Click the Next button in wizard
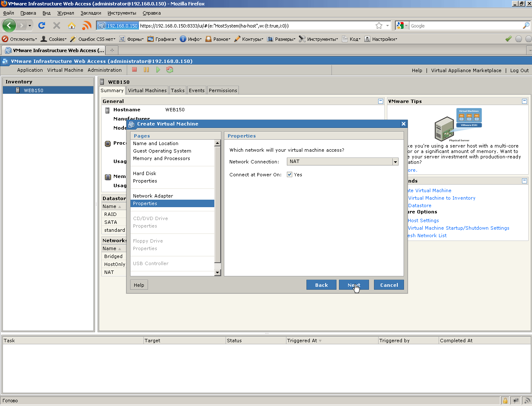Viewport: 532px width, 406px height. pyautogui.click(x=354, y=285)
